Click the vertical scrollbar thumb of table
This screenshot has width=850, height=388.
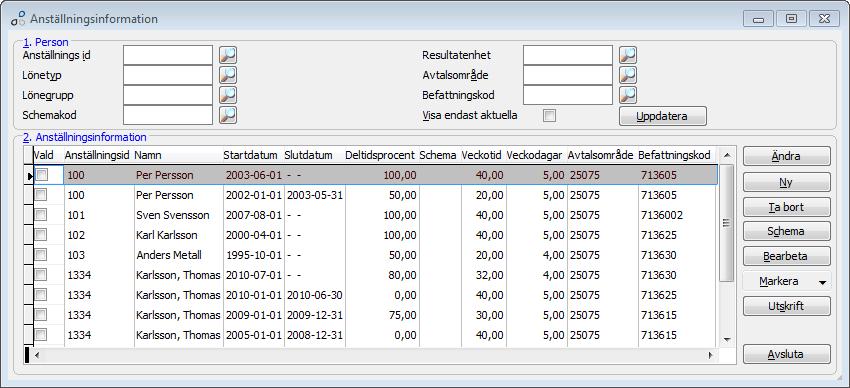click(727, 223)
